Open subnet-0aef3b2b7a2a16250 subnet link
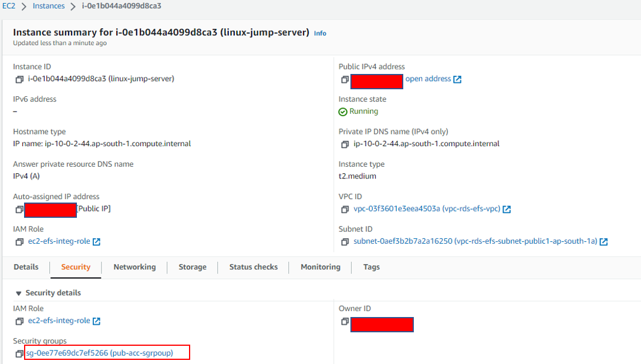 [475, 241]
